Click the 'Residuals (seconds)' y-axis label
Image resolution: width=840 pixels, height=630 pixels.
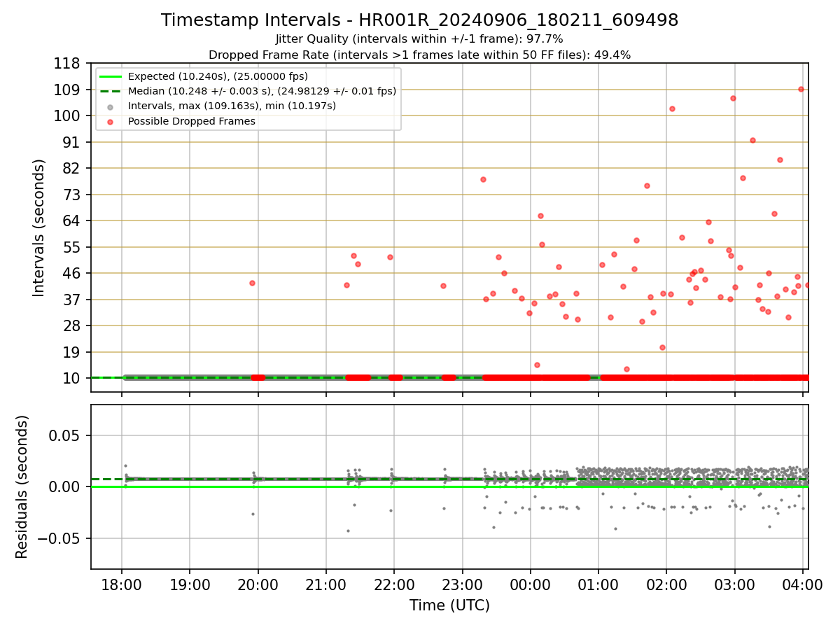pos(22,486)
